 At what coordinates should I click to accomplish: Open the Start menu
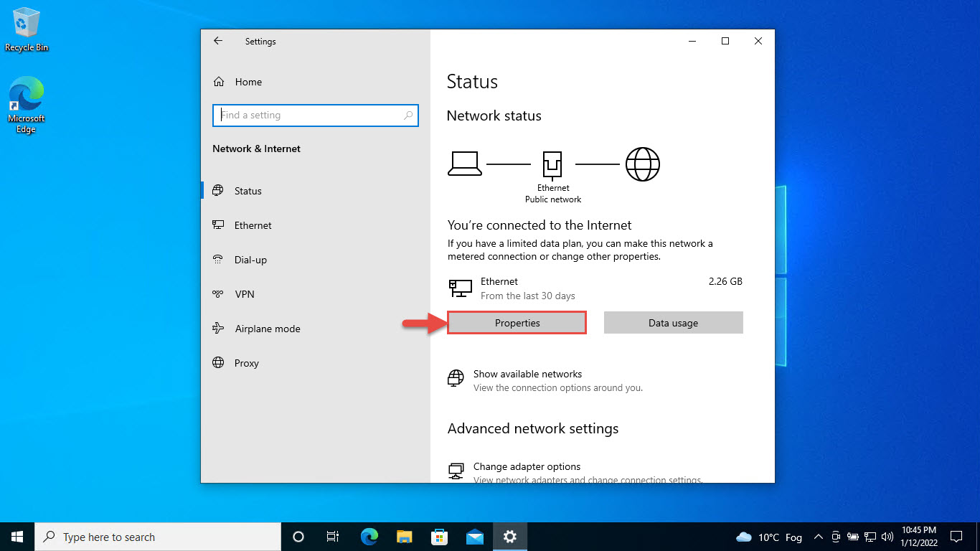pos(17,537)
